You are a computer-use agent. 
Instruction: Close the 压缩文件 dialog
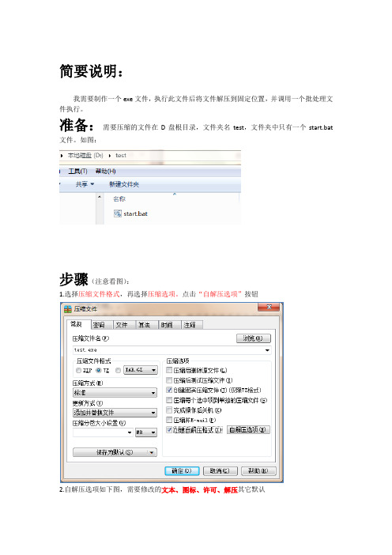(269, 308)
